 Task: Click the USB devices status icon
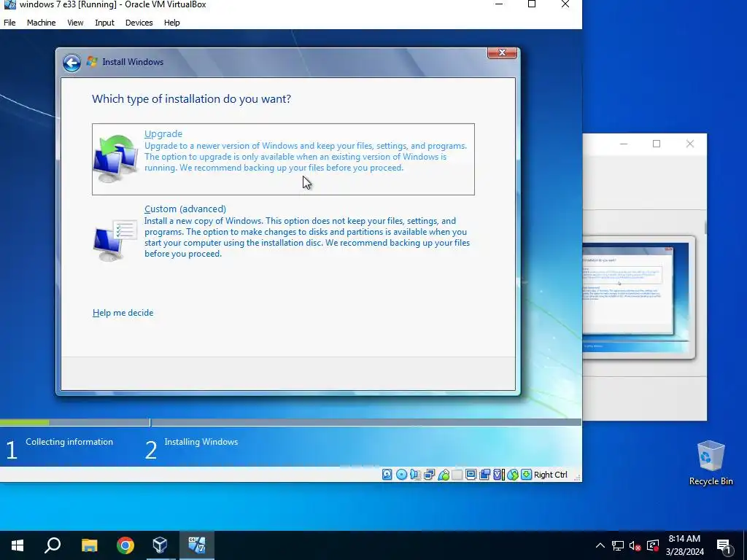pos(444,474)
